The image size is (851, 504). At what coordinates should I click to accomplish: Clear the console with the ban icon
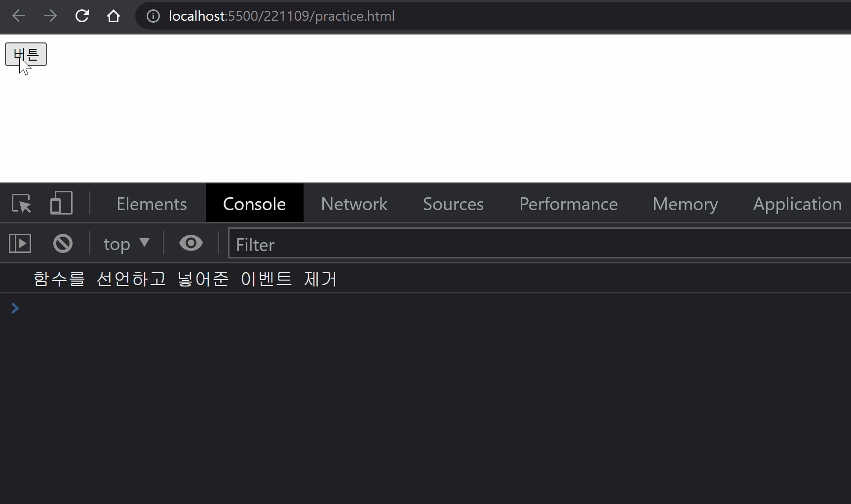pyautogui.click(x=63, y=244)
